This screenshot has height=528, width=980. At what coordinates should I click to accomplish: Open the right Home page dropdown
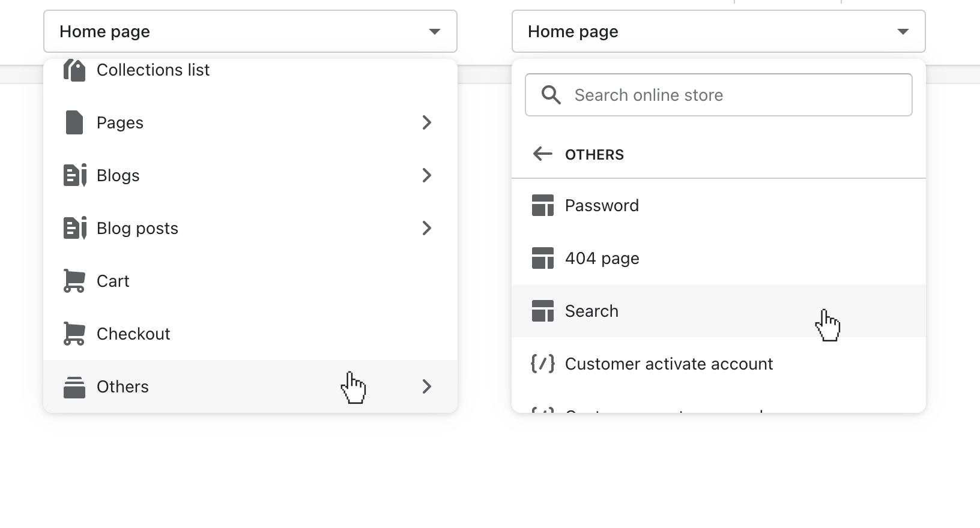(x=718, y=31)
